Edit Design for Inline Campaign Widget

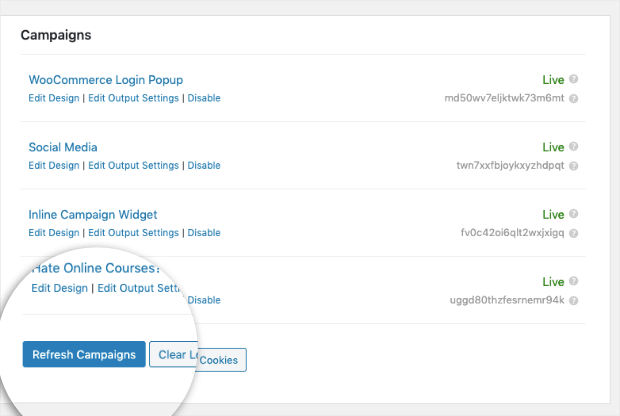54,233
